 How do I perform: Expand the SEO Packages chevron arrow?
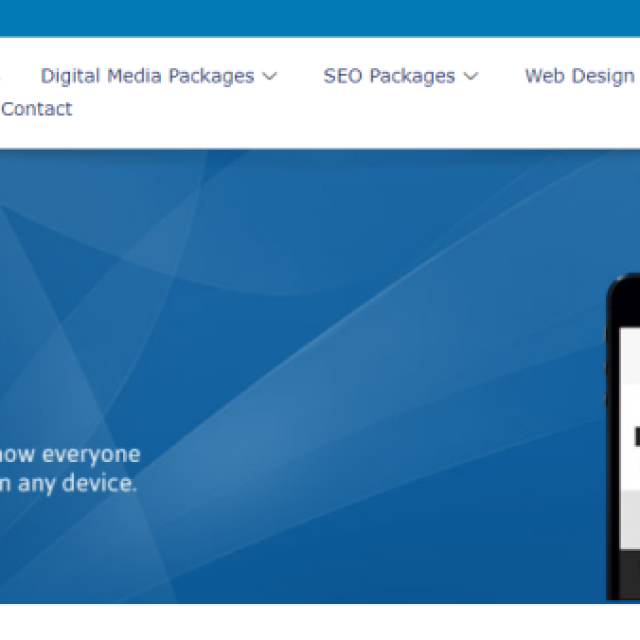tap(470, 77)
